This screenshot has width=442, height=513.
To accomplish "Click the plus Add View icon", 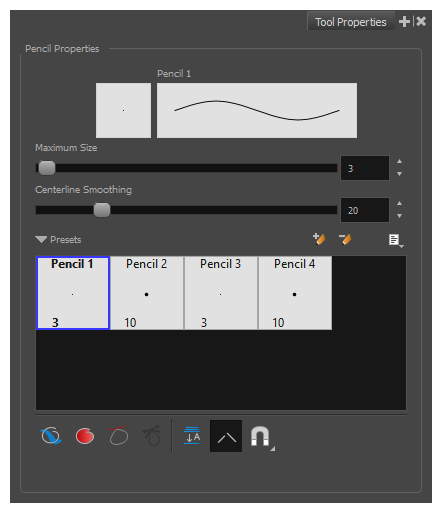I will pyautogui.click(x=404, y=22).
